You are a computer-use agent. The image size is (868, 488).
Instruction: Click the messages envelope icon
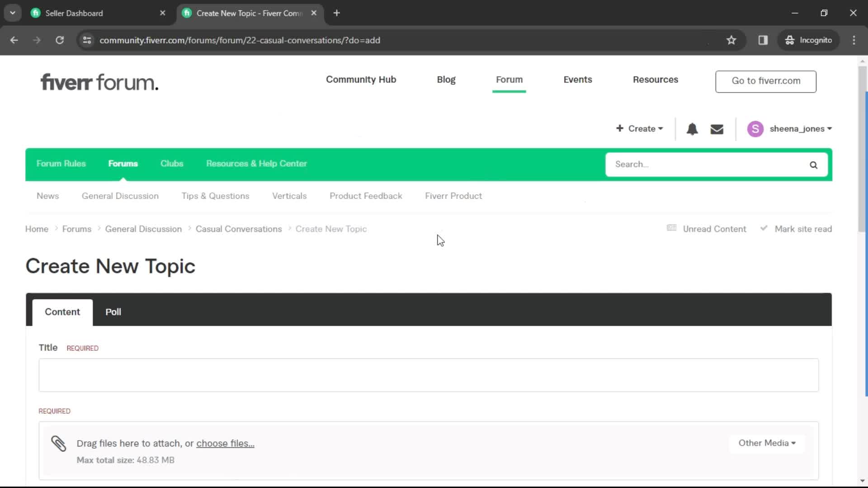pyautogui.click(x=717, y=129)
